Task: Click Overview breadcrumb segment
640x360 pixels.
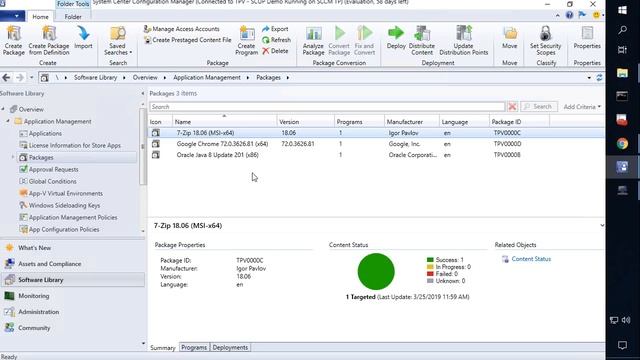Action: click(145, 77)
